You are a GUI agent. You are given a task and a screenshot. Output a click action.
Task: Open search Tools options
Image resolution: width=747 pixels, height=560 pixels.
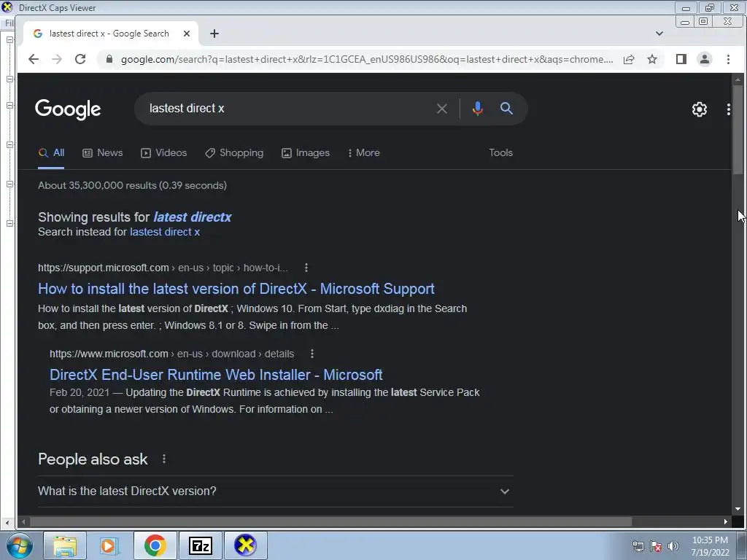[x=500, y=153]
